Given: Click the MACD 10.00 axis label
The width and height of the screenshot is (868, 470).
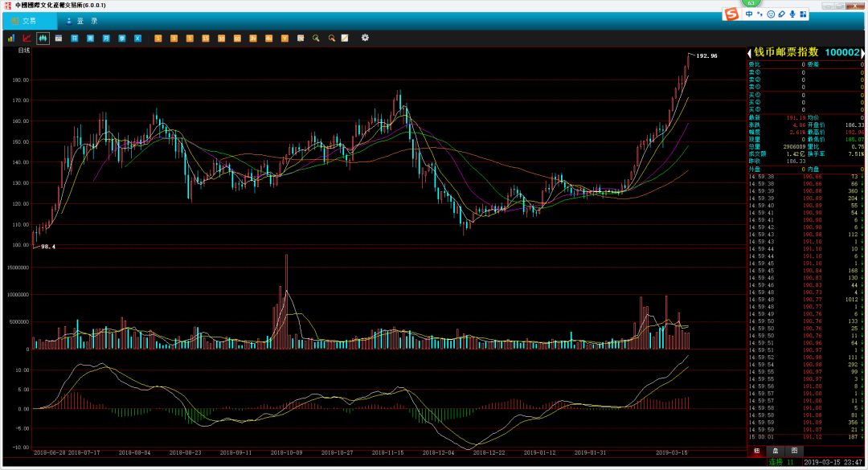Looking at the screenshot, I should [x=23, y=370].
